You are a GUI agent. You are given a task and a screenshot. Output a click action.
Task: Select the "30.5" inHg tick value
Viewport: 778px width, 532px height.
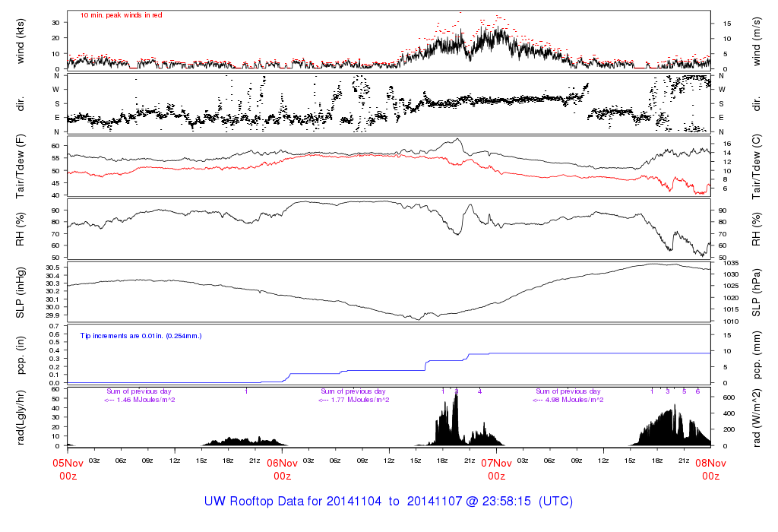point(52,268)
